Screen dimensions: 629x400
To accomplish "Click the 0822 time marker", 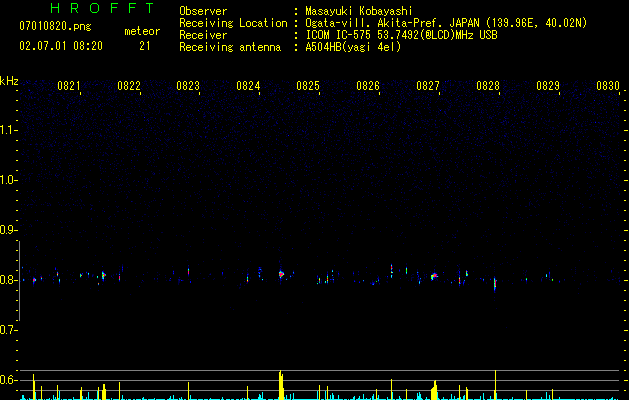I will [129, 86].
